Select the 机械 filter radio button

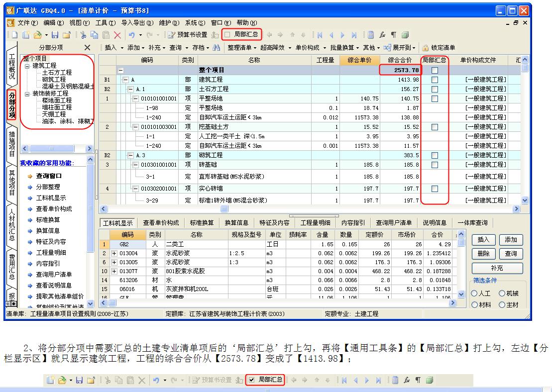click(x=502, y=294)
